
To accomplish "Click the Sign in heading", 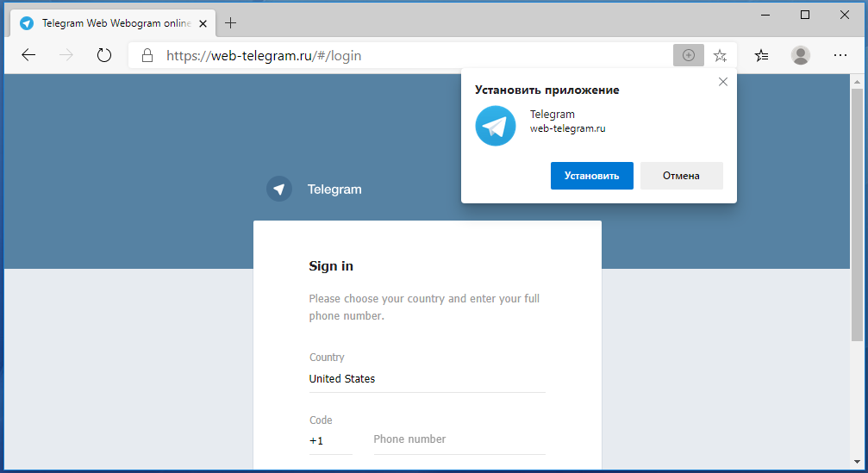I will pyautogui.click(x=331, y=266).
